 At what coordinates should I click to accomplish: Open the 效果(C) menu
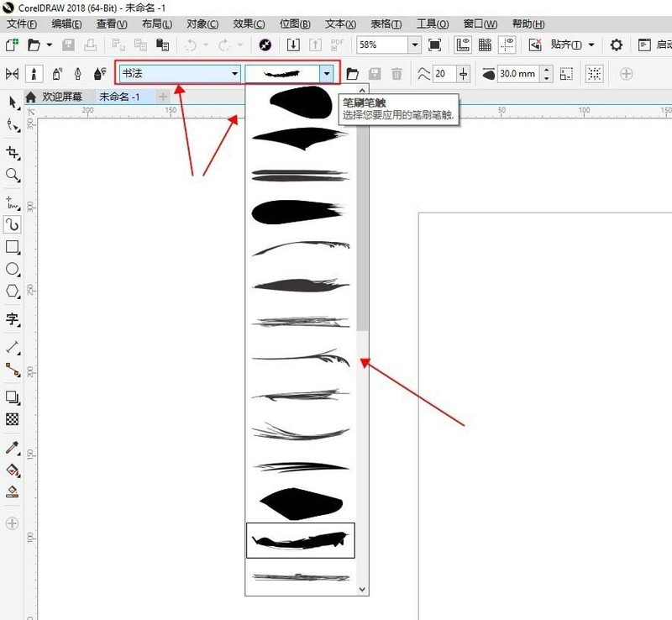tap(248, 24)
